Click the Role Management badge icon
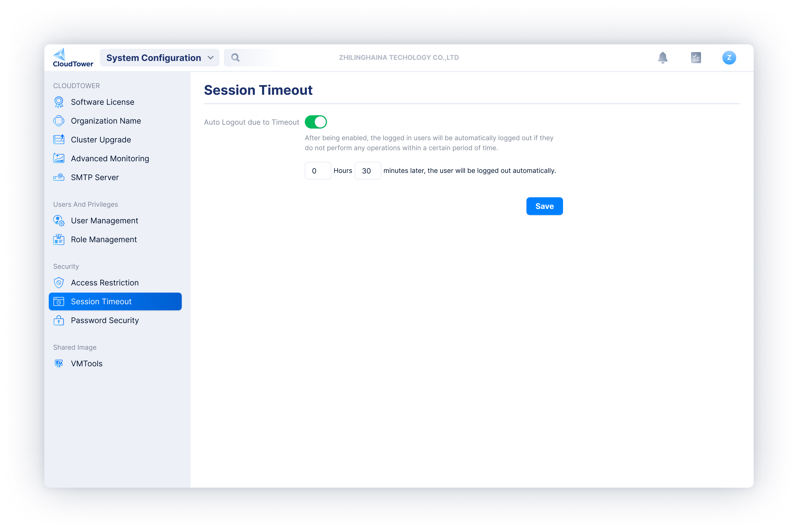 click(x=59, y=239)
